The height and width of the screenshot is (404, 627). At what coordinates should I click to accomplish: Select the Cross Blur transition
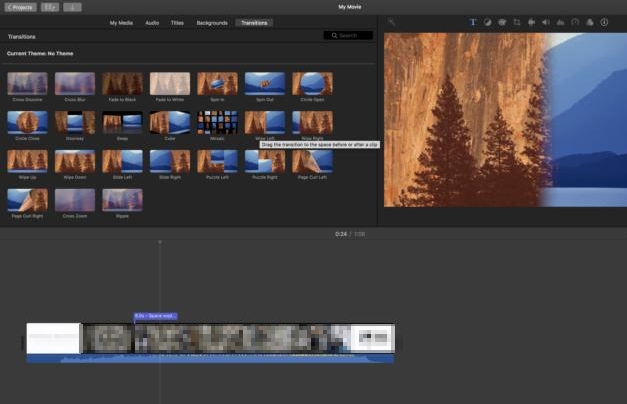(75, 84)
